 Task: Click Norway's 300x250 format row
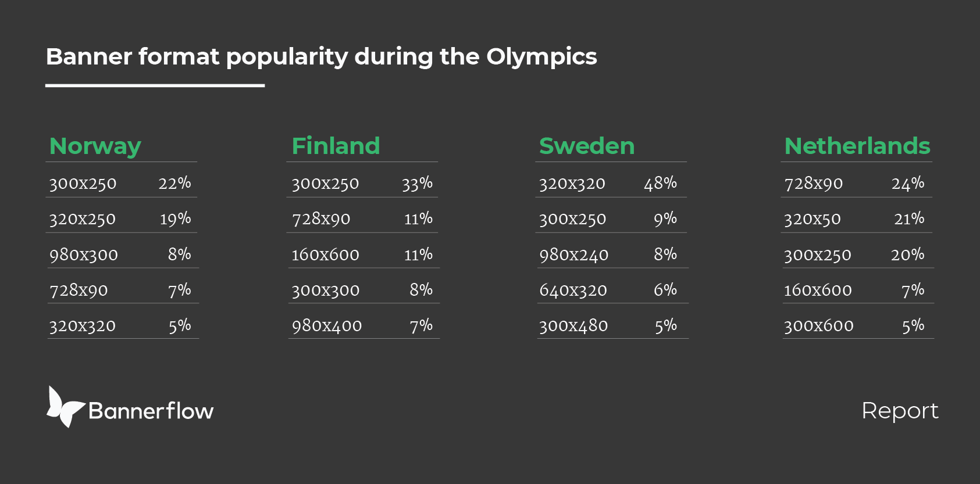121,184
